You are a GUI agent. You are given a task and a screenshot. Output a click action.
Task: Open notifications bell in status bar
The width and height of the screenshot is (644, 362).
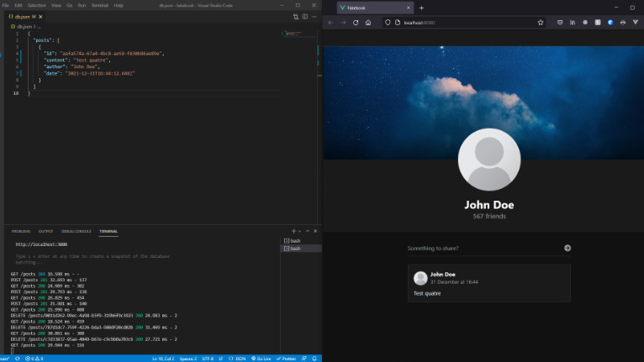tap(315, 358)
